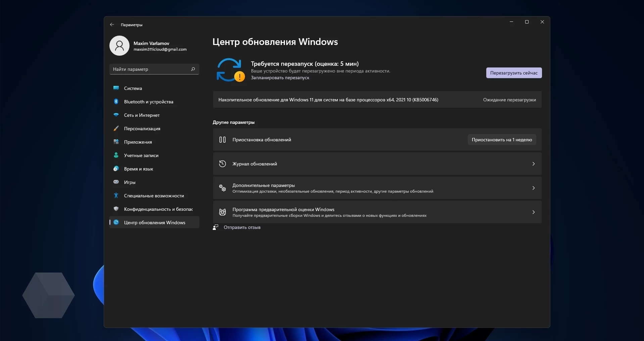Expand Журнал обновлений chevron
The image size is (644, 341).
(534, 164)
